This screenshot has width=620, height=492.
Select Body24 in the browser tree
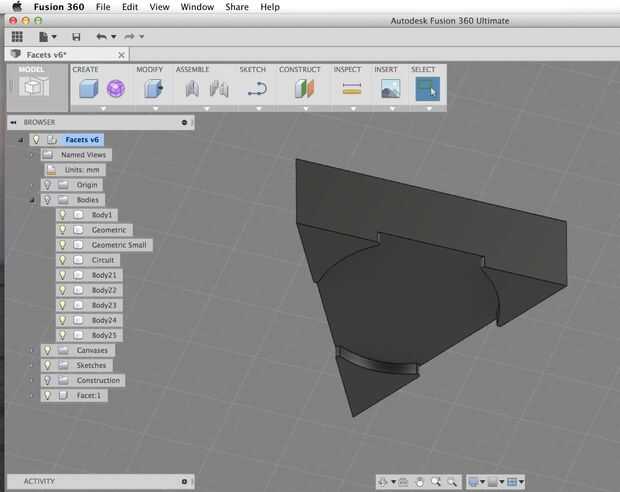point(104,320)
